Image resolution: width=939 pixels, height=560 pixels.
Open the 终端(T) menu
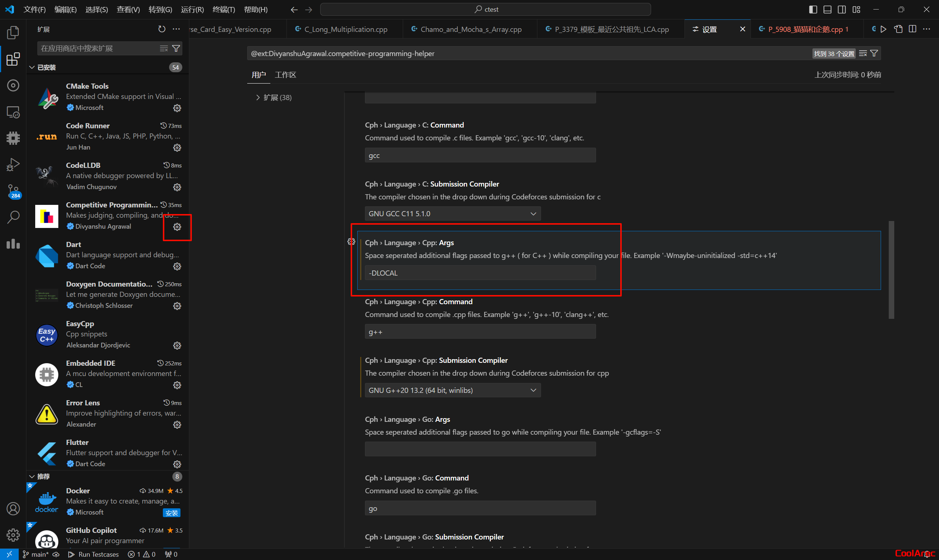[223, 10]
